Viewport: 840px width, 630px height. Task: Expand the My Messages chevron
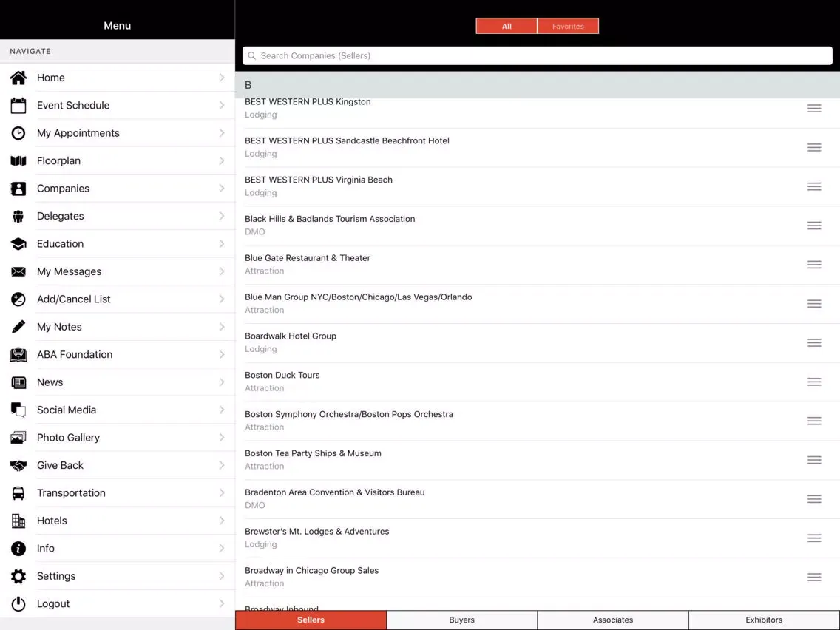[222, 271]
